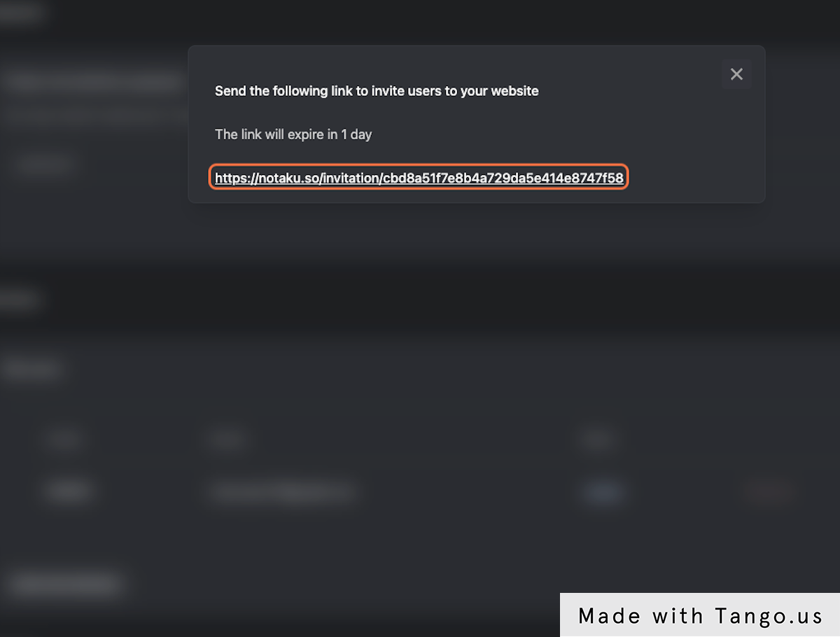
Task: Click the blurred first column header of table
Action: pyautogui.click(x=64, y=440)
